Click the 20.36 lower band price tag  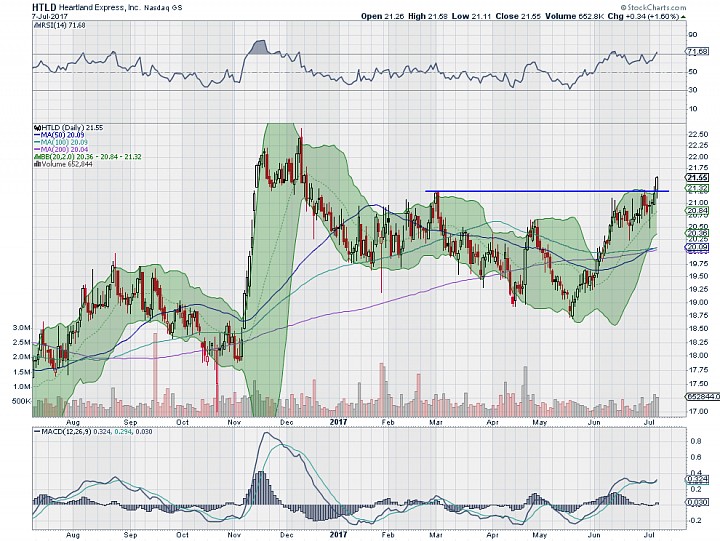[x=697, y=233]
